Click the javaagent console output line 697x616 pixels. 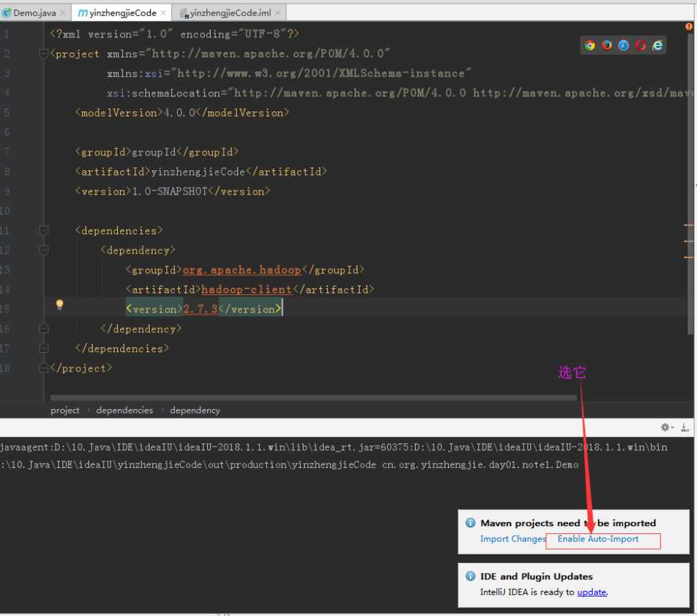(333, 447)
